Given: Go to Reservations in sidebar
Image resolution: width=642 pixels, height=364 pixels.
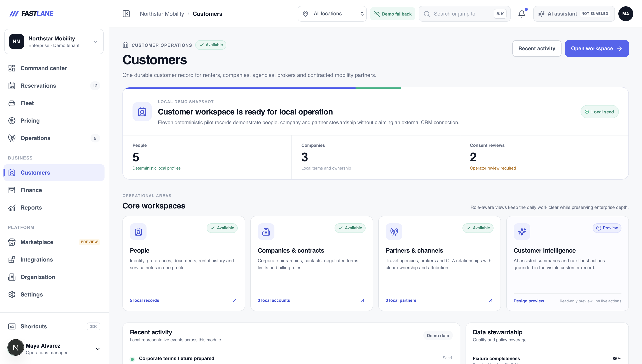Looking at the screenshot, I should pyautogui.click(x=54, y=86).
